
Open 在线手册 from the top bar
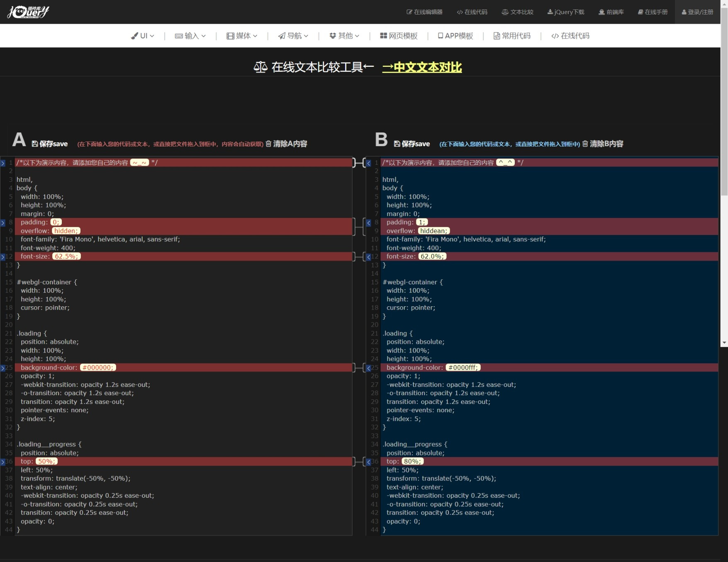tap(653, 12)
